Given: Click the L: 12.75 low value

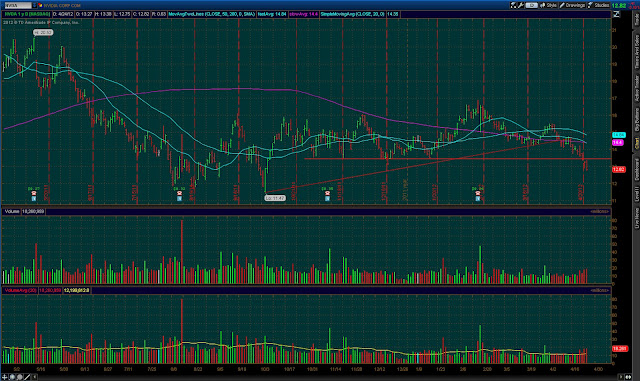Looking at the screenshot, I should point(122,14).
